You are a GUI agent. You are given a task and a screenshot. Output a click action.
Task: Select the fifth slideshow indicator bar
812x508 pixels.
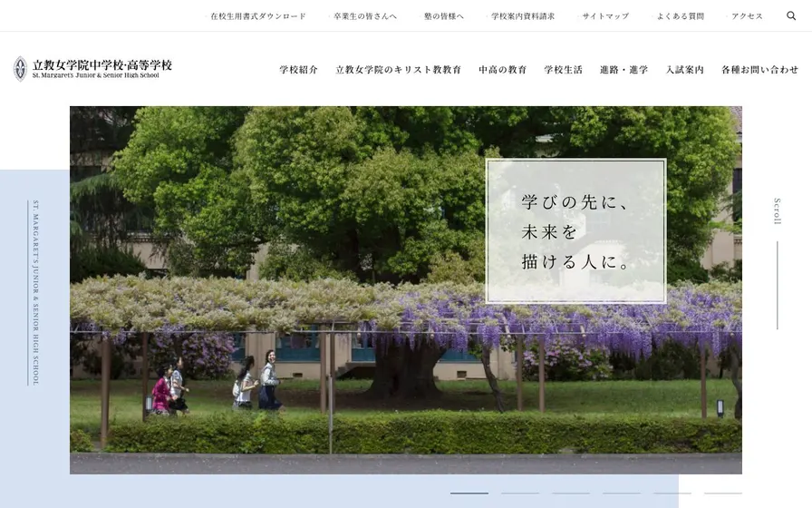[672, 493]
